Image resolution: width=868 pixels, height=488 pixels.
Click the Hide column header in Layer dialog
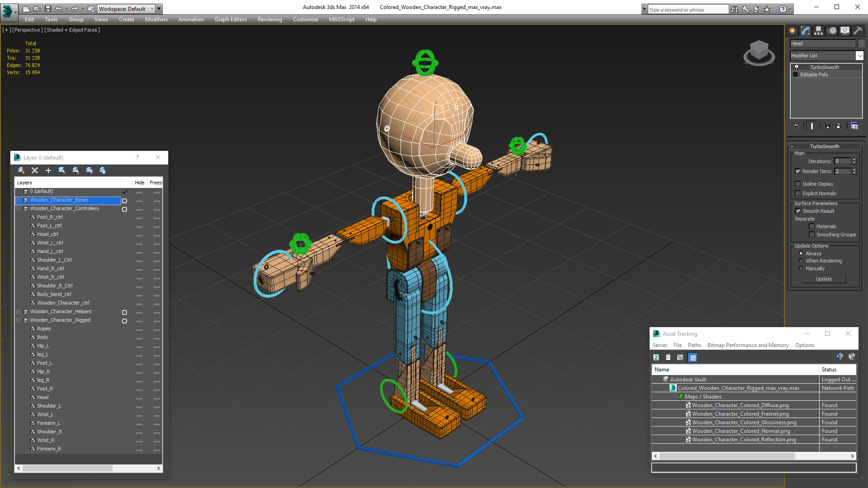[x=139, y=183]
